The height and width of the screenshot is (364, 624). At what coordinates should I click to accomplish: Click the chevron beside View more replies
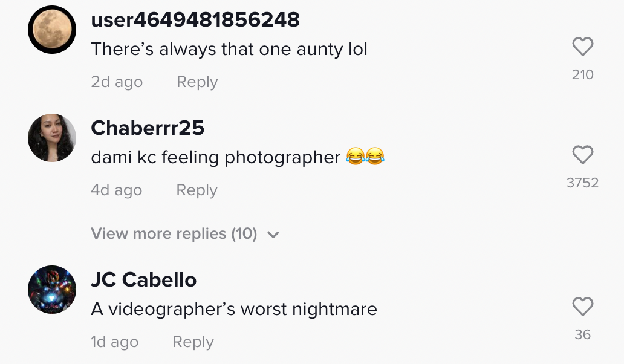(273, 235)
